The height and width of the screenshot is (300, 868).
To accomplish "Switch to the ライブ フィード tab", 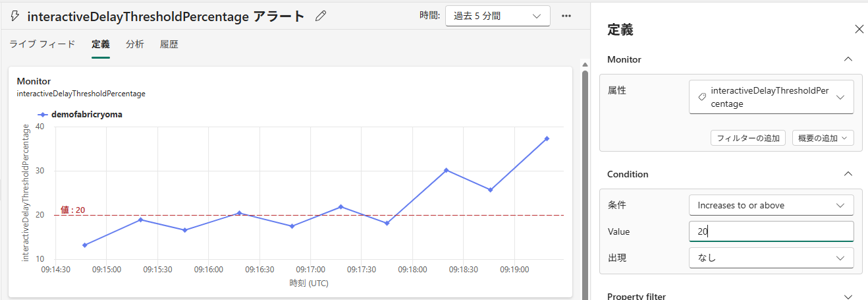I will click(x=42, y=44).
